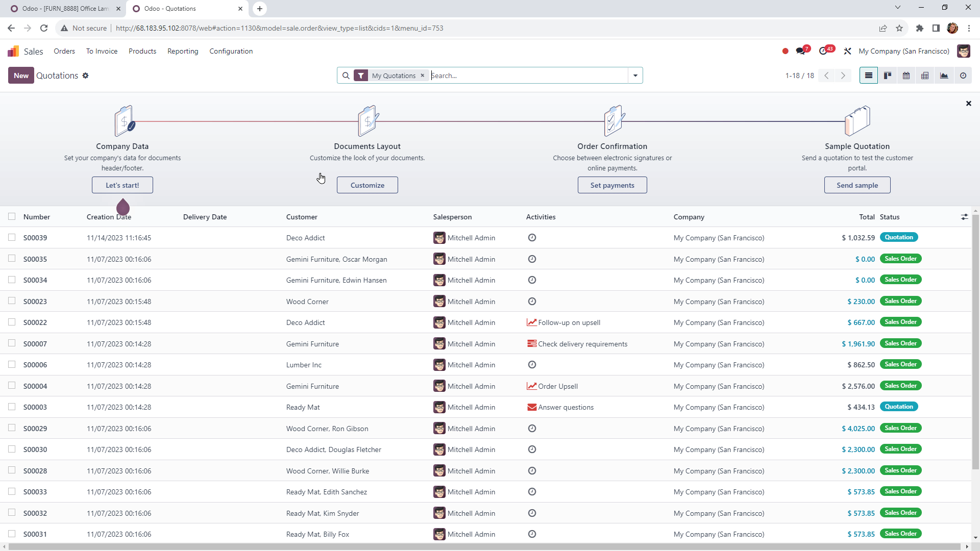
Task: Open the debug tools icon
Action: [x=847, y=51]
